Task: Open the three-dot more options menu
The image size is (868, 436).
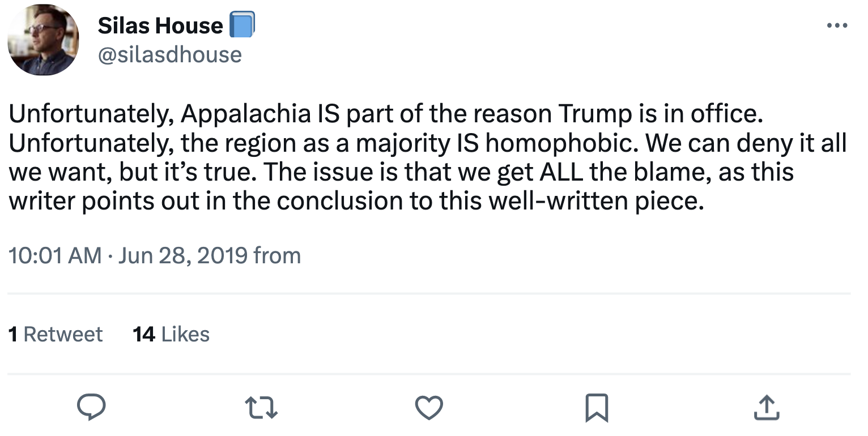Action: [838, 25]
